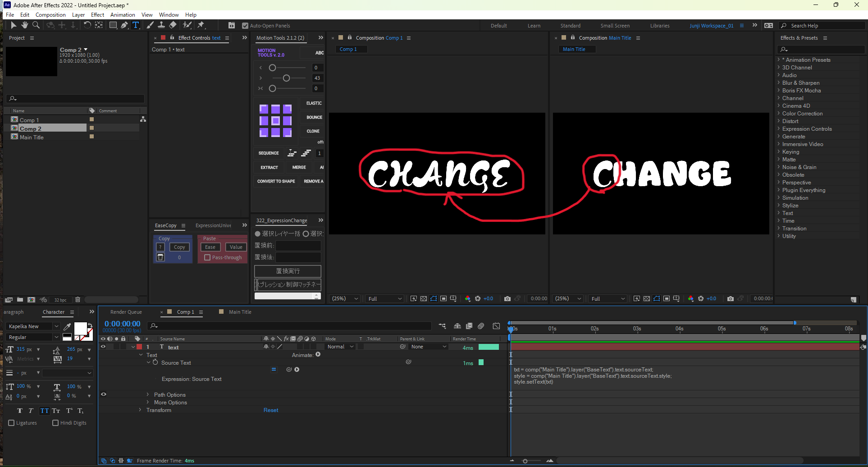Check the Ligatures option in Character panel
The image size is (868, 467).
point(11,422)
